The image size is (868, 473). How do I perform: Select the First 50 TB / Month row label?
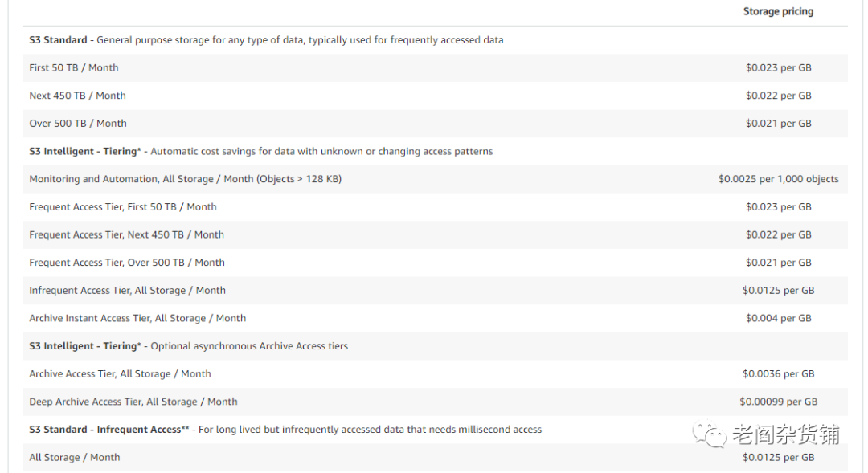[x=74, y=68]
